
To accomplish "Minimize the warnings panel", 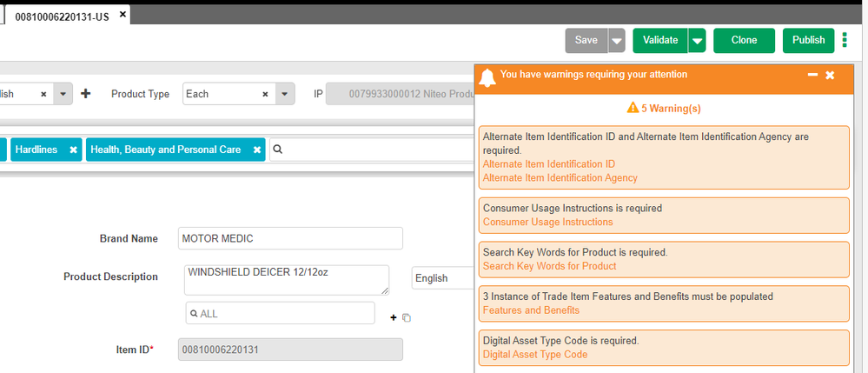I will 812,76.
